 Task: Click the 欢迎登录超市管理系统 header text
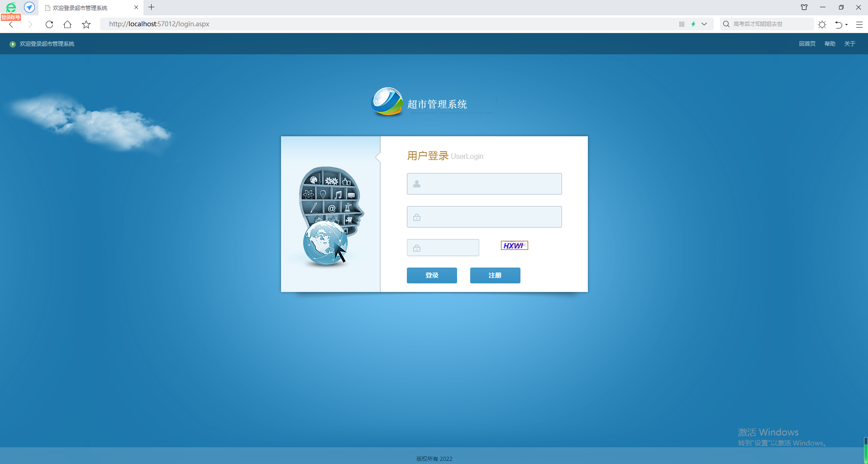point(47,44)
